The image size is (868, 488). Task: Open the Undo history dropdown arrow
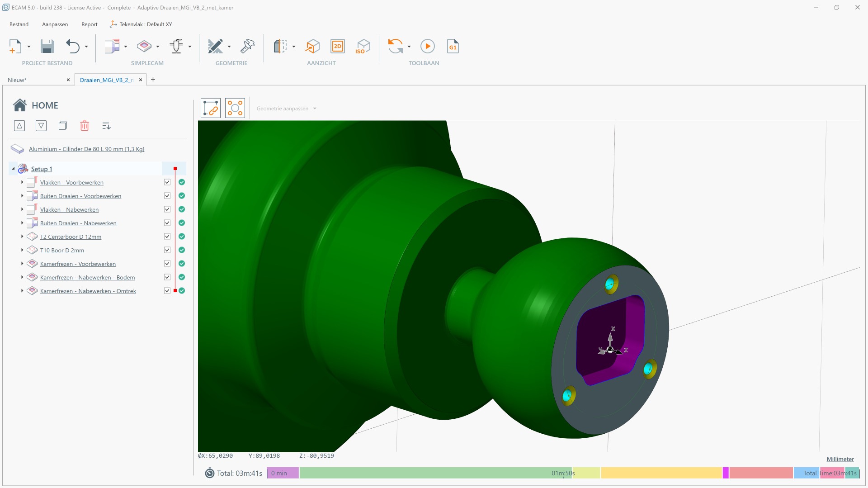tap(86, 47)
